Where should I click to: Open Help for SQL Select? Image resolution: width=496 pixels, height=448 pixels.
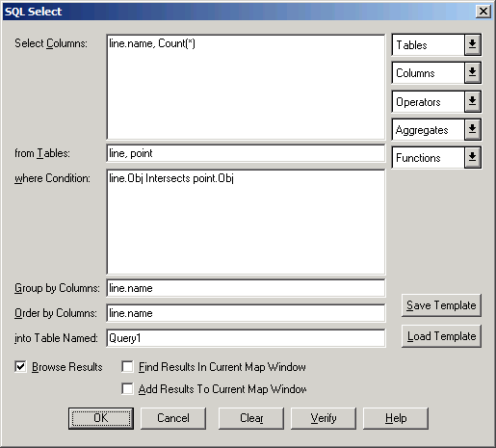[x=396, y=418]
